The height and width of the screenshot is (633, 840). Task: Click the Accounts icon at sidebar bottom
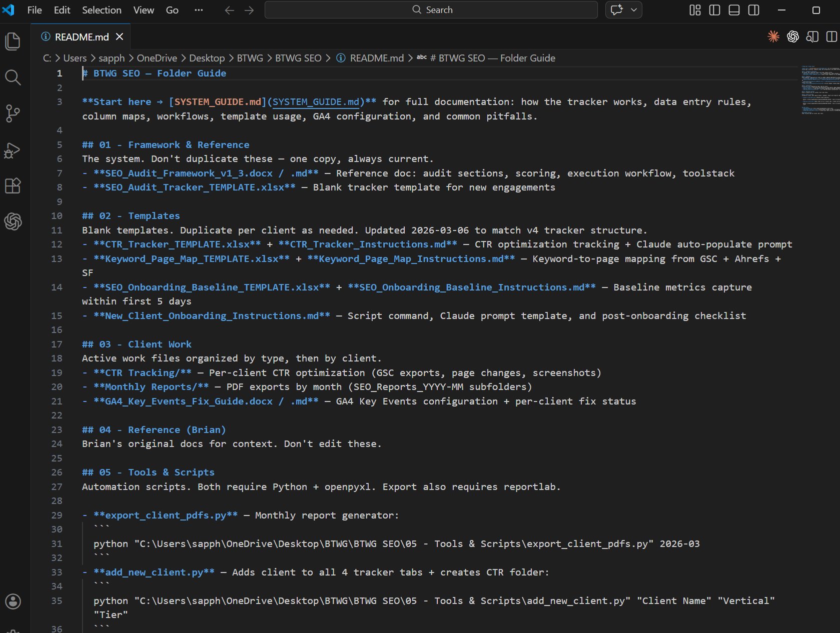pos(13,602)
